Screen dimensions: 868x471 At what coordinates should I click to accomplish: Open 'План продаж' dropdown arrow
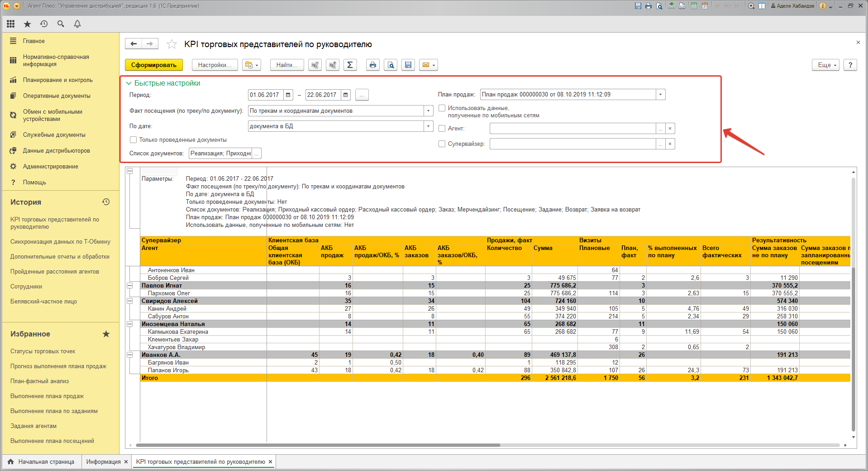(x=661, y=94)
